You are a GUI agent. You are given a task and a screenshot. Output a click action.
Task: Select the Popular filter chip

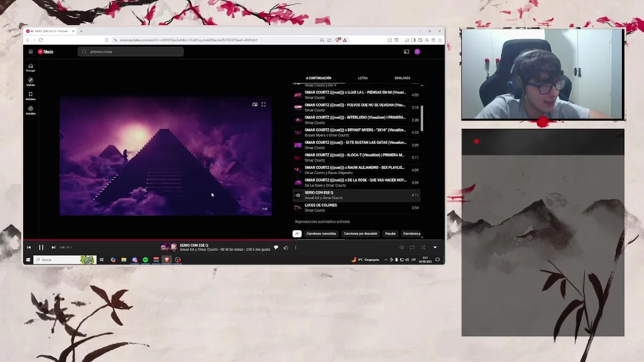coord(390,234)
